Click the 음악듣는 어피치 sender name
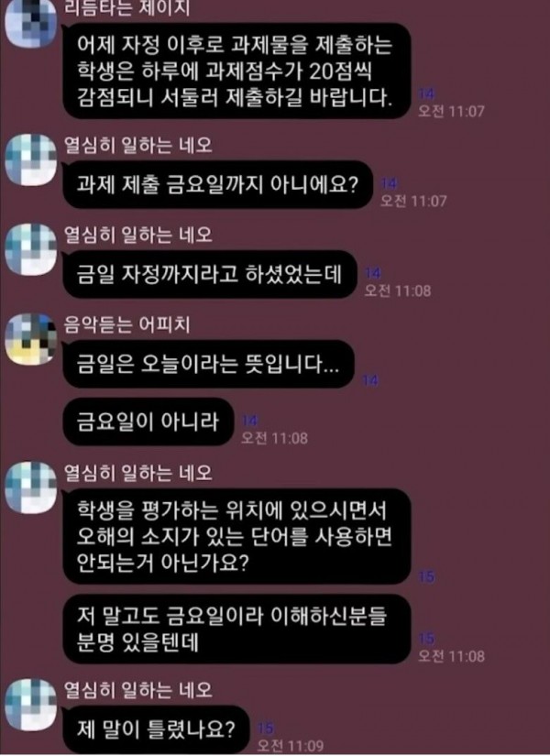Image resolution: width=550 pixels, height=756 pixels. 127,324
